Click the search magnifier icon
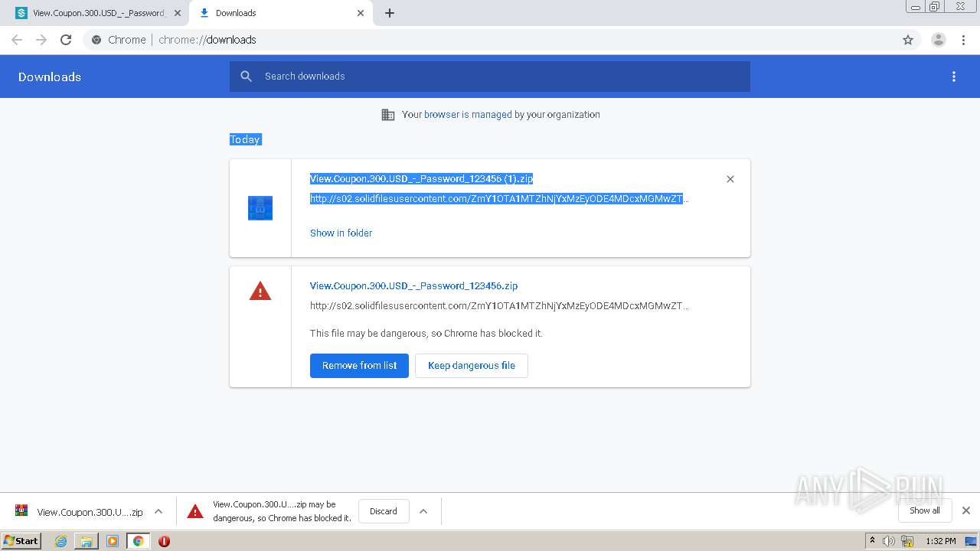Image resolution: width=980 pixels, height=551 pixels. point(246,77)
